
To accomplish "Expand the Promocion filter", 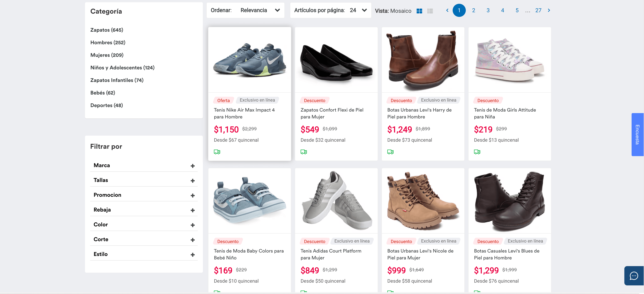I will (x=144, y=195).
